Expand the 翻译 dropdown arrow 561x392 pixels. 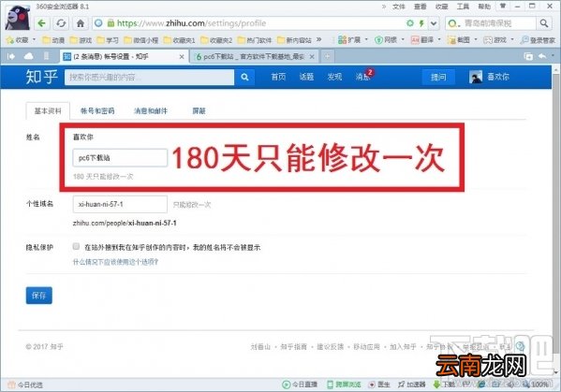coord(439,39)
